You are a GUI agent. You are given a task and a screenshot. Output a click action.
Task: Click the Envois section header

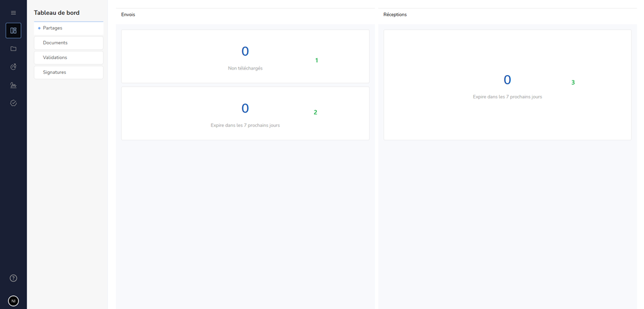(128, 15)
